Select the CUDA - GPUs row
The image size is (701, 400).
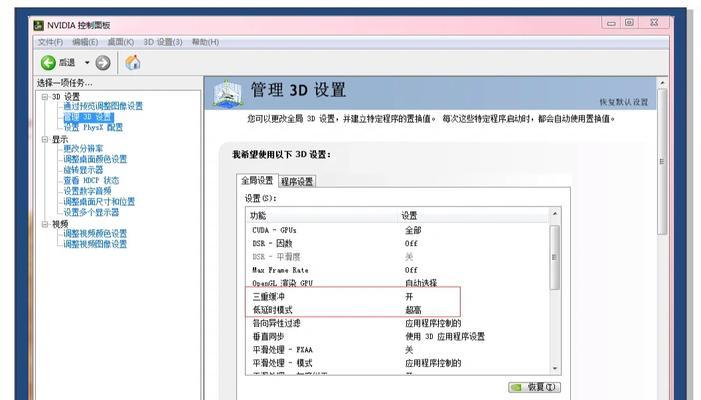tap(397, 230)
